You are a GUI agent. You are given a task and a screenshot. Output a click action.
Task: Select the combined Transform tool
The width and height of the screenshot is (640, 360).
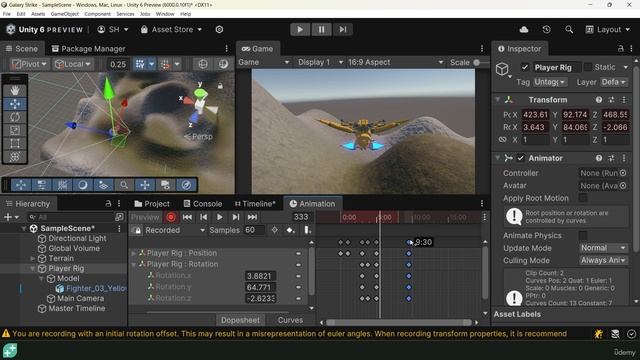15,157
